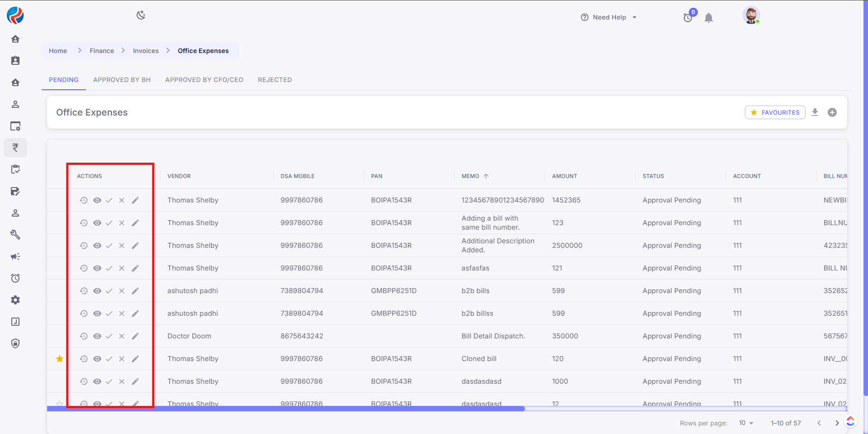Open the notifications bell
Viewport: 868px width, 434px height.
pyautogui.click(x=709, y=18)
